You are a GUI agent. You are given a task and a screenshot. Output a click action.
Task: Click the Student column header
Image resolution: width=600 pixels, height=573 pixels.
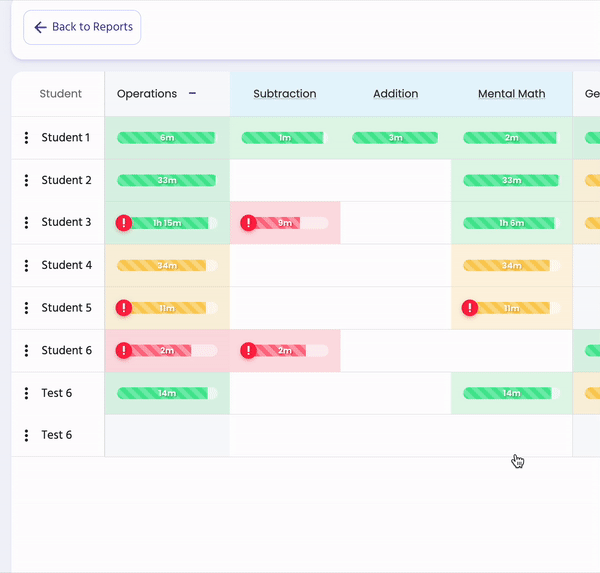(60, 94)
